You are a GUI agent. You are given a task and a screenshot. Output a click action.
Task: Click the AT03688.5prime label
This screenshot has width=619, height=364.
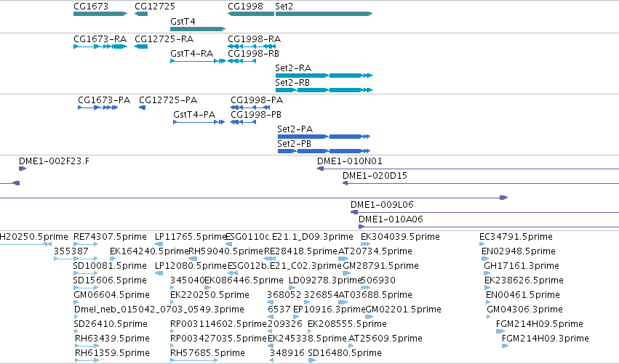375,295
